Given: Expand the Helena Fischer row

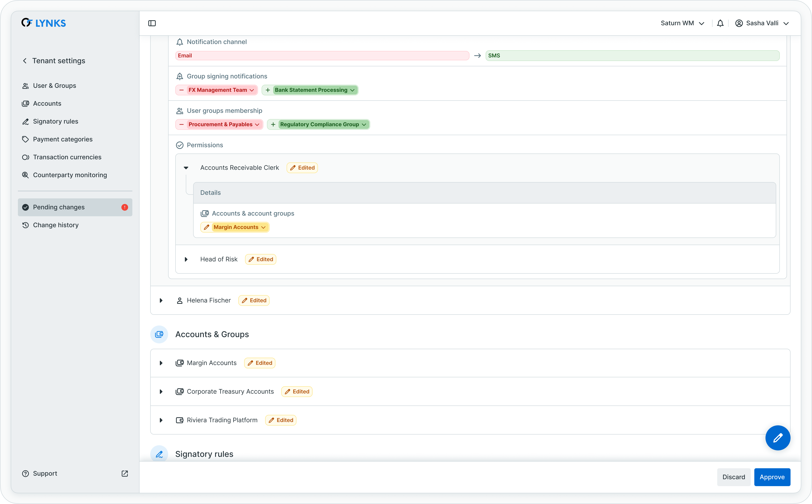Looking at the screenshot, I should tap(161, 300).
